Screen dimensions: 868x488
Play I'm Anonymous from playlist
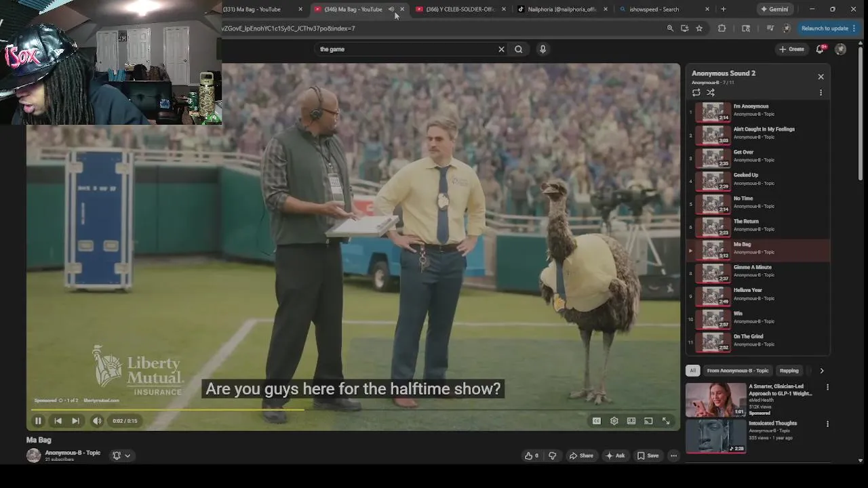(x=758, y=112)
